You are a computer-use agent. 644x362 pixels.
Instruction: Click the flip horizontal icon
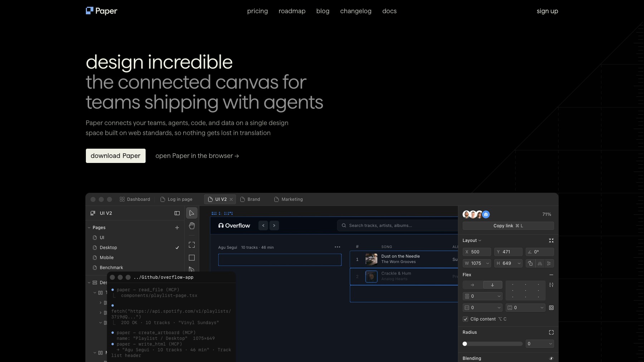540,263
